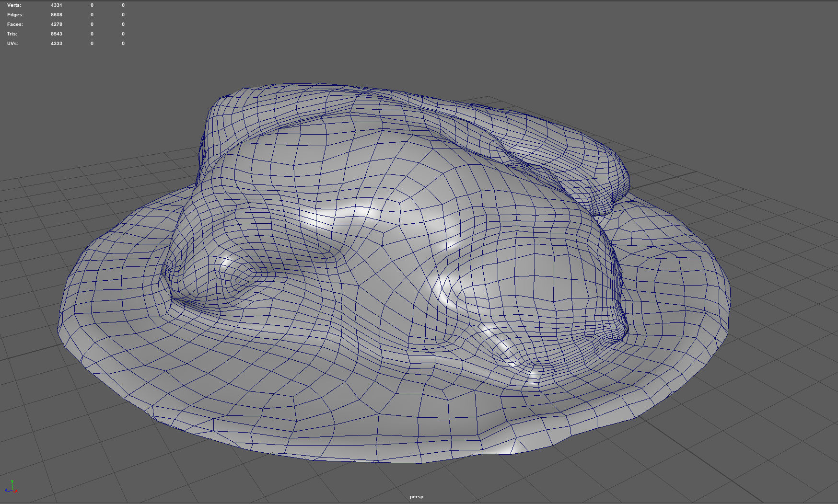Click the 'UVs:' heads-up display label
Image resolution: width=838 pixels, height=504 pixels.
[x=12, y=44]
